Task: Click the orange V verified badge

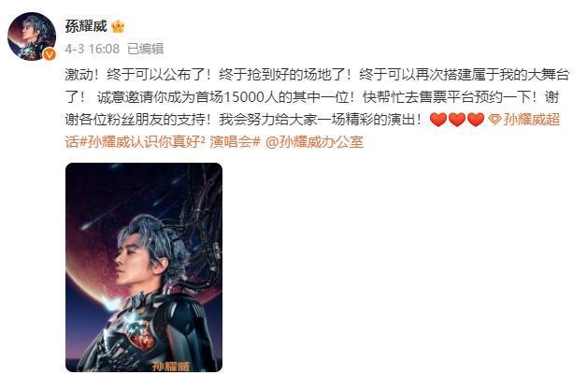Action: tap(50, 55)
